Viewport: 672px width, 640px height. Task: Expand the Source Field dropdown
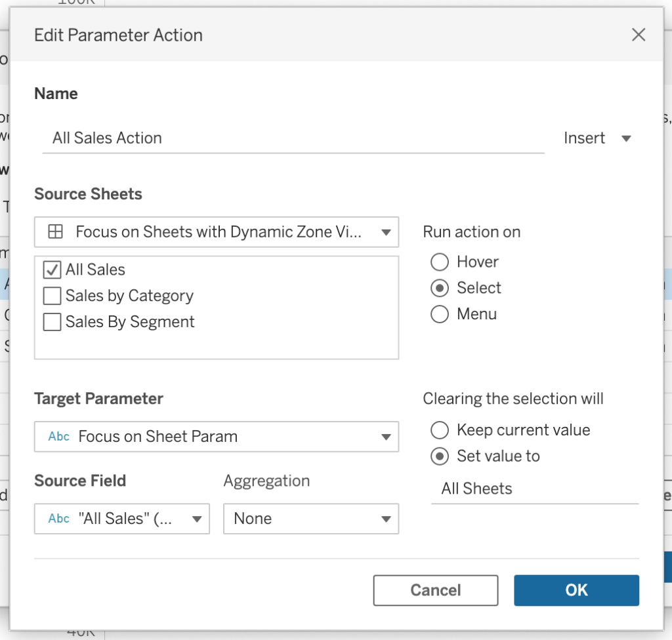point(196,519)
